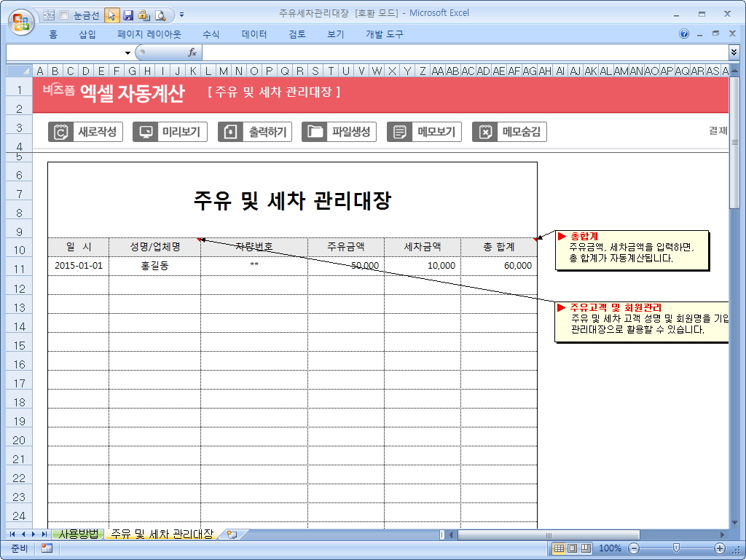Open the 홈 ribbon tab
746x560 pixels.
52,34
